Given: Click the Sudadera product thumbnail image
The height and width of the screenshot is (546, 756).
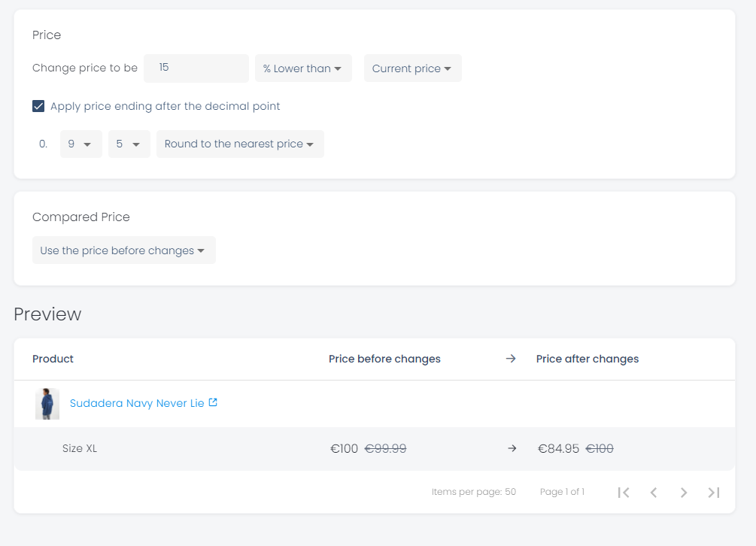Looking at the screenshot, I should click(x=47, y=404).
